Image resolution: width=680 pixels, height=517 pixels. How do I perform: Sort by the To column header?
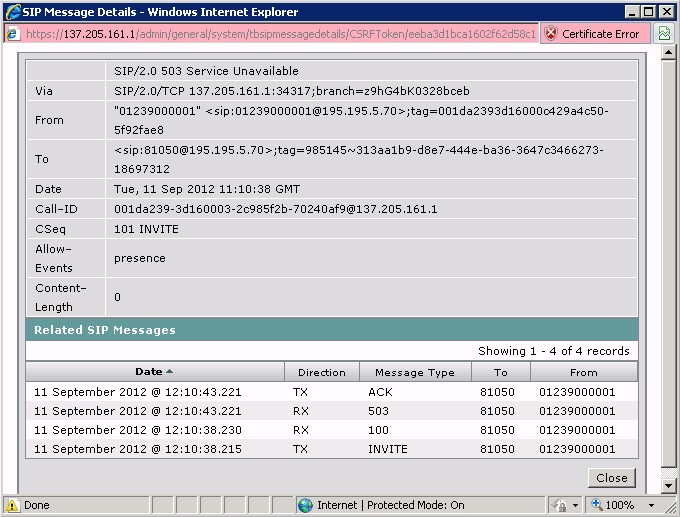[x=500, y=372]
